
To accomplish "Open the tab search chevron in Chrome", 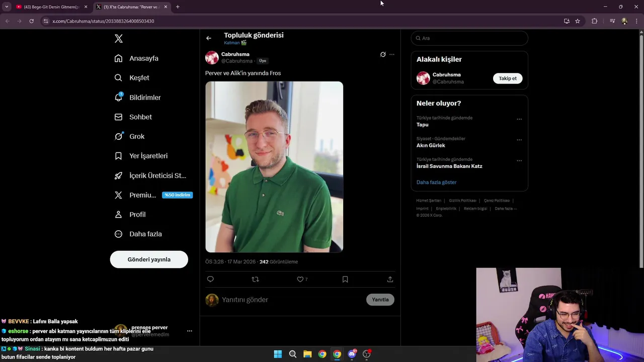I will (x=7, y=7).
